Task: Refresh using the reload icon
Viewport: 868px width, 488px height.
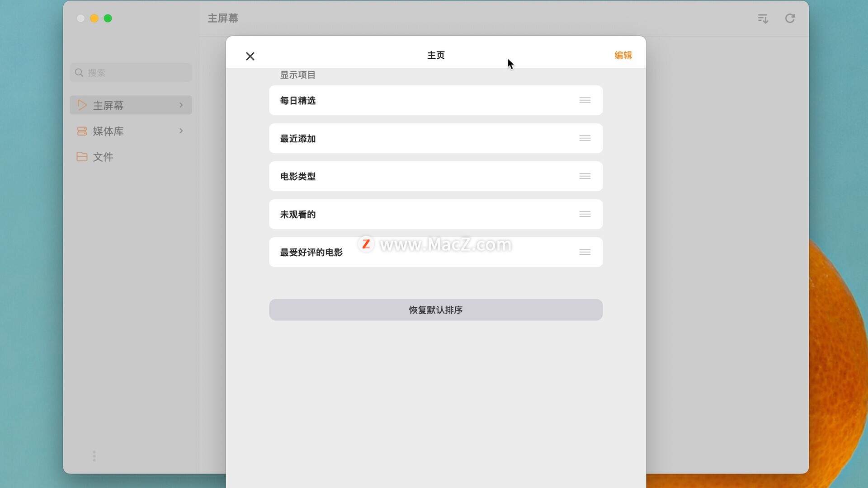Action: tap(790, 19)
